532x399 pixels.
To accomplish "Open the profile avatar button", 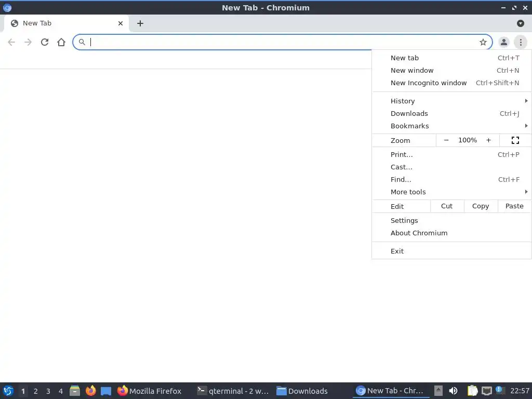I will pos(504,42).
